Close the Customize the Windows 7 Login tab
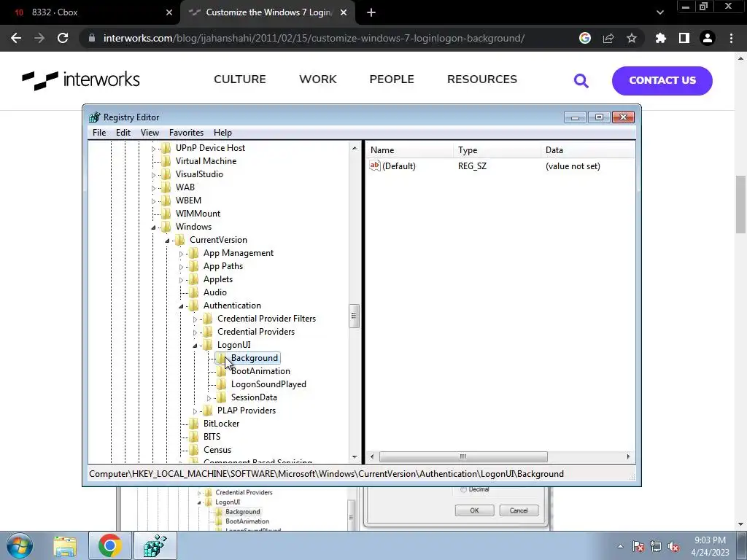 coord(344,12)
